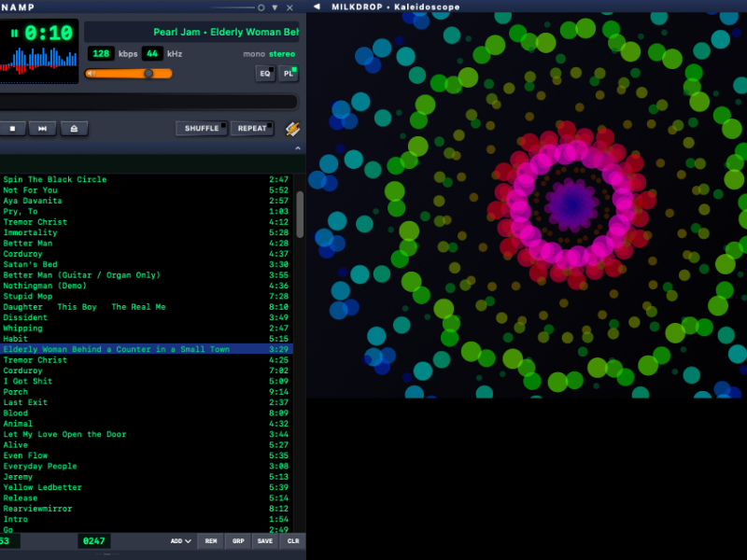This screenshot has height=560, width=747.
Task: Skip to the next track
Action: 42,129
